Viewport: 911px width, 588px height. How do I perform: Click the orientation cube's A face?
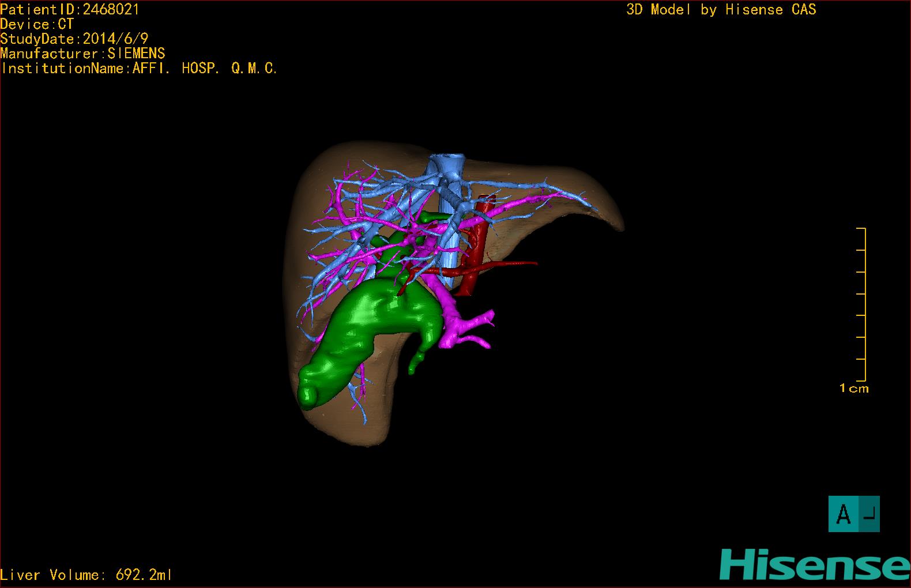(x=844, y=514)
